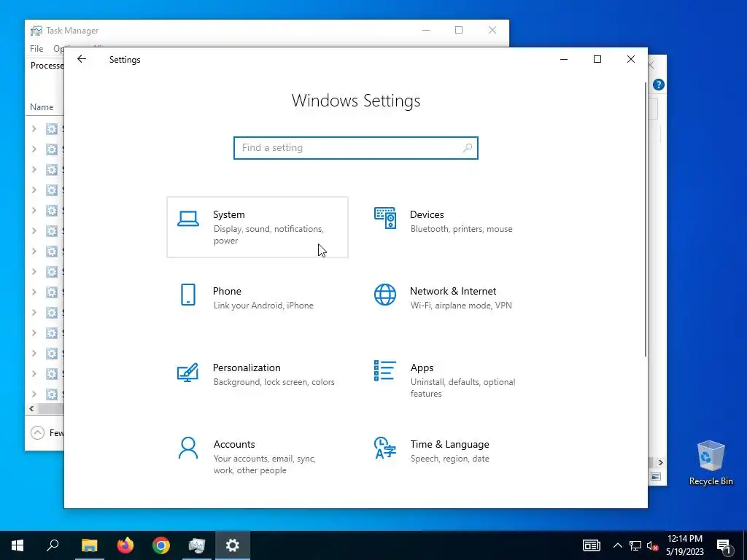Open System settings category

tap(258, 227)
